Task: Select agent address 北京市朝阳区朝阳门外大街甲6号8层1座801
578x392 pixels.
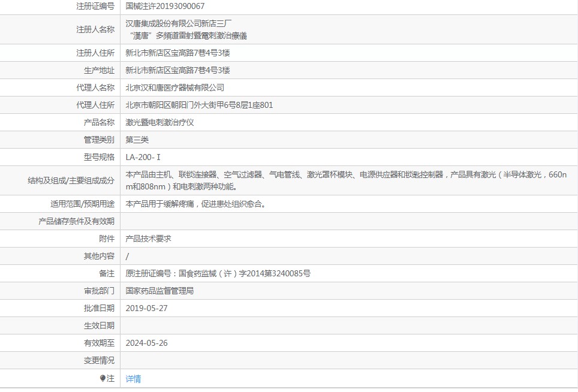Action: [x=200, y=105]
